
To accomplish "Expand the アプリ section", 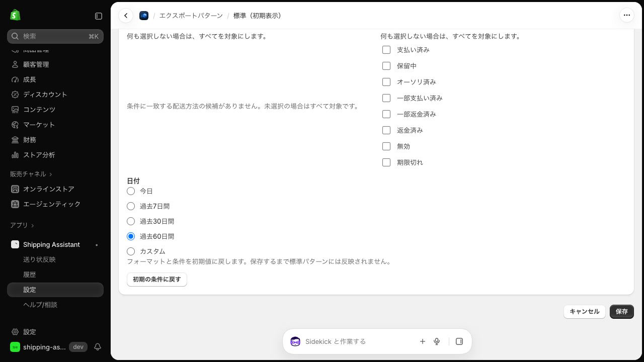I will [x=22, y=225].
